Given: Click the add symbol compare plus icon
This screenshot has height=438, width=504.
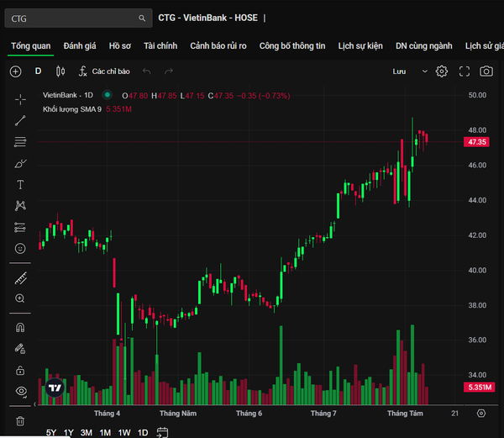Looking at the screenshot, I should pos(15,71).
